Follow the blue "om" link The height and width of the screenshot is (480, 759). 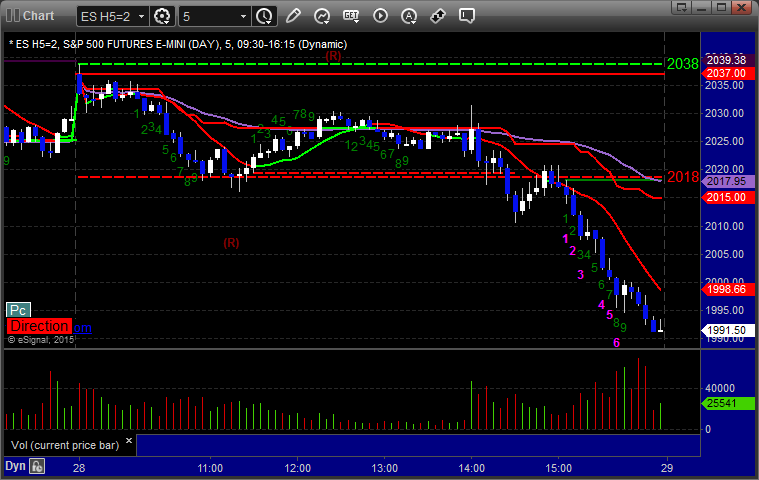coord(82,328)
